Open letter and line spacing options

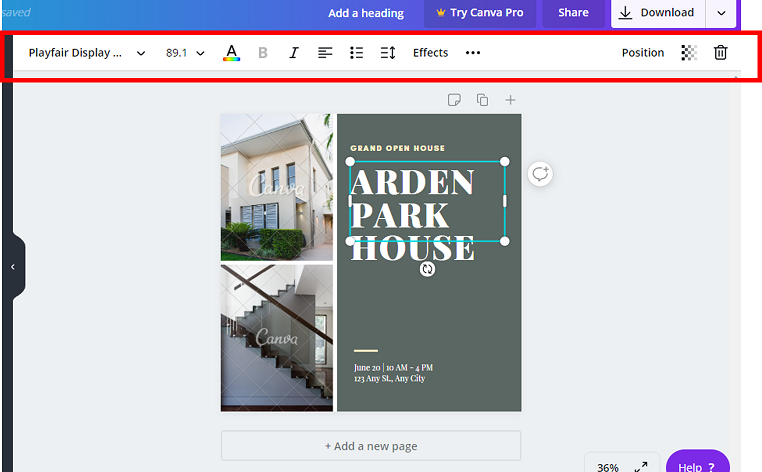click(388, 52)
